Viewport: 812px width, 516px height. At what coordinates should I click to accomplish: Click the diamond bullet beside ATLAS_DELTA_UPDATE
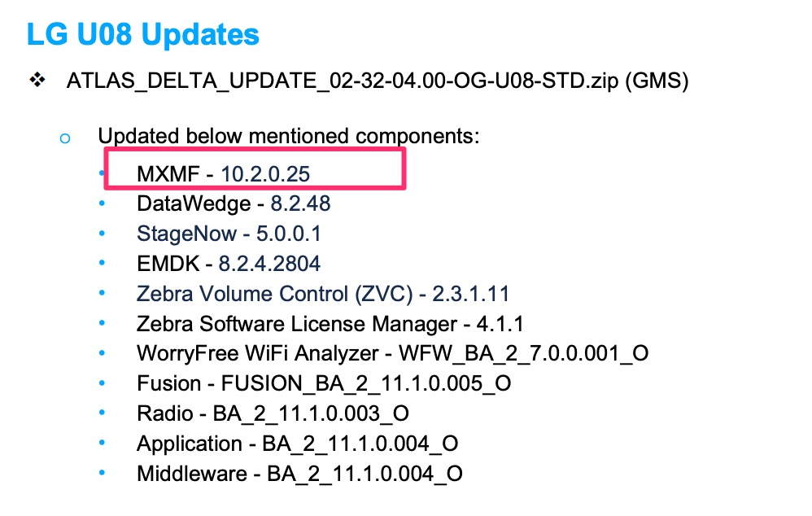pyautogui.click(x=37, y=81)
